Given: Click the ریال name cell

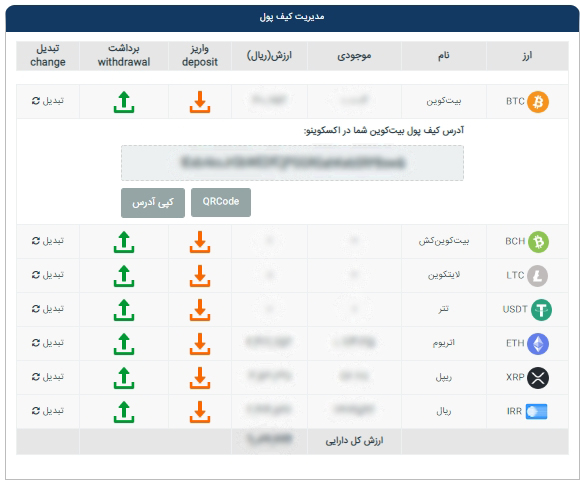Looking at the screenshot, I should 444,411.
